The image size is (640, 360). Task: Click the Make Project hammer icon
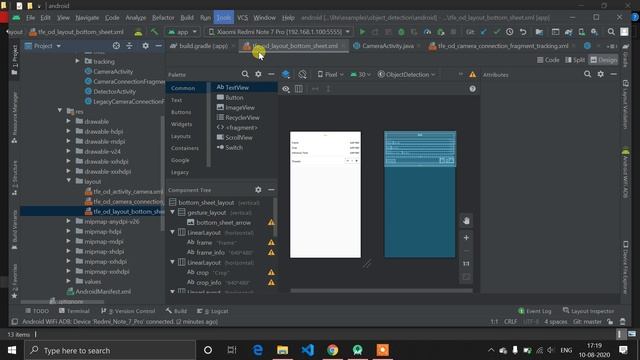(154, 32)
